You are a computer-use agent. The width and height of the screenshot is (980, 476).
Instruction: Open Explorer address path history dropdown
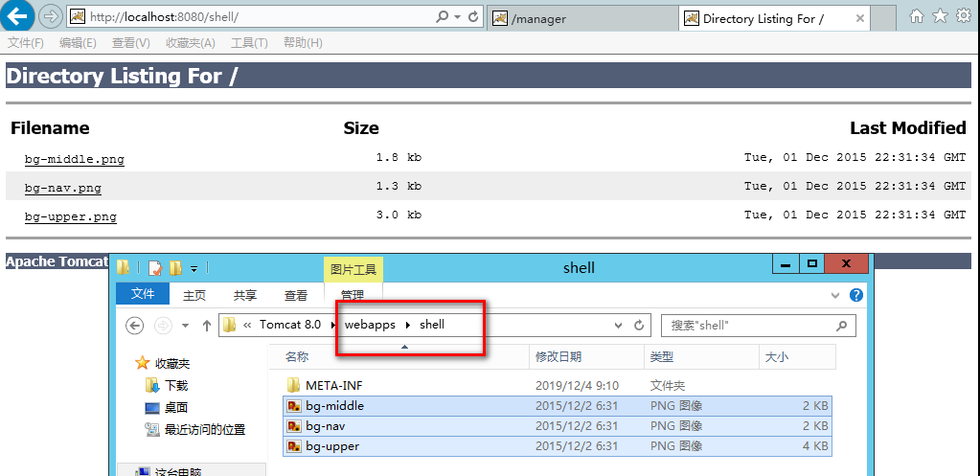[x=619, y=326]
